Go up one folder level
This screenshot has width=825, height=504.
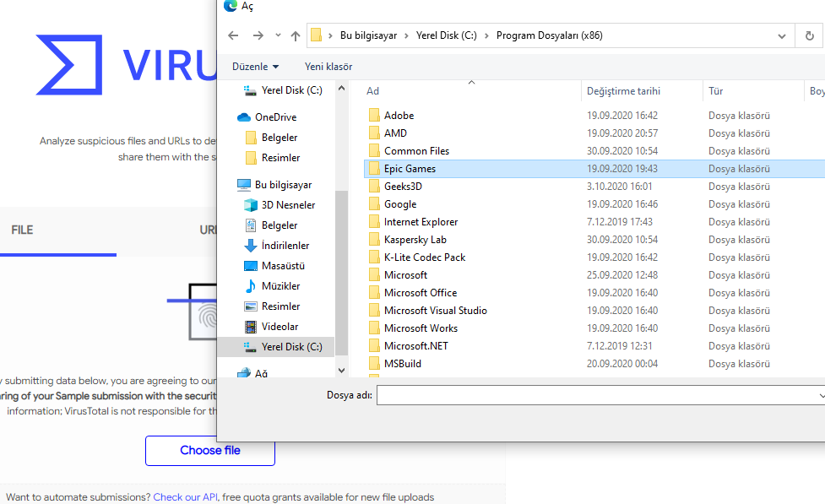[296, 35]
